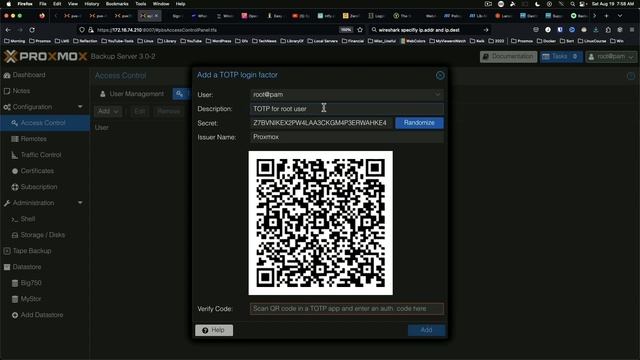
Task: Select Access Control in the sidebar
Action: click(x=43, y=123)
